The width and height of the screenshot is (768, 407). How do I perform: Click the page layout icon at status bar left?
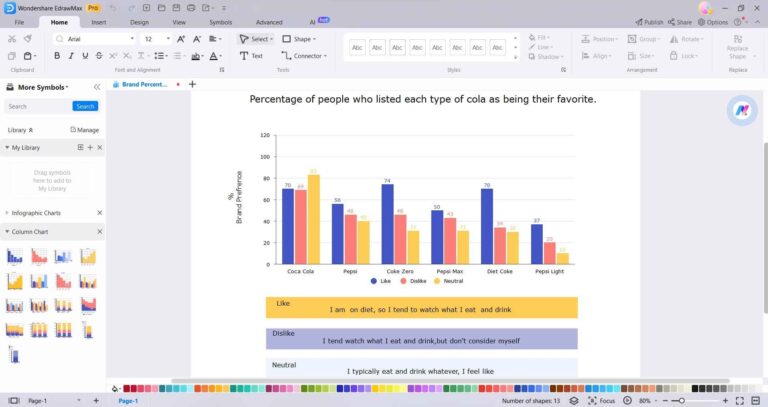pos(14,401)
